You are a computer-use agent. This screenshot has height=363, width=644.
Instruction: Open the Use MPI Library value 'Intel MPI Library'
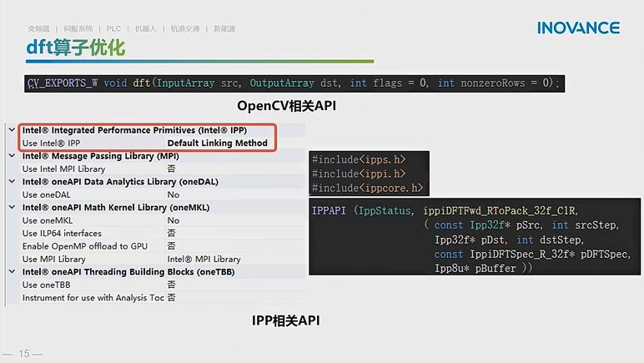click(204, 260)
